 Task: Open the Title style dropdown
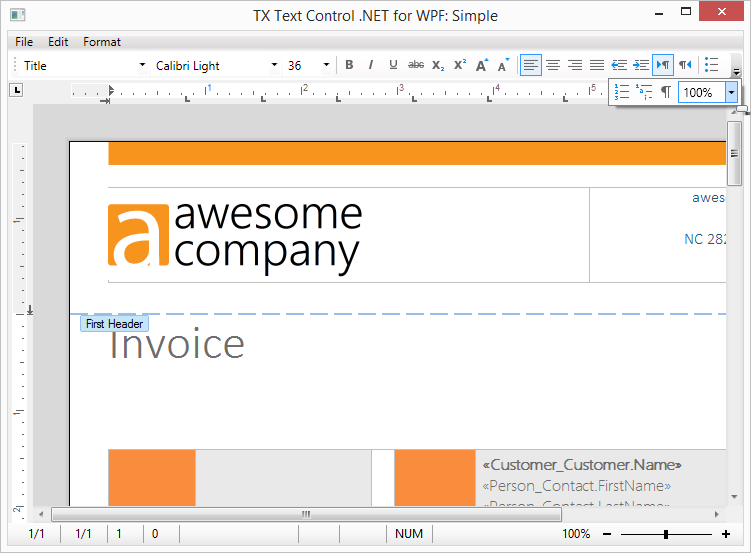(x=141, y=66)
